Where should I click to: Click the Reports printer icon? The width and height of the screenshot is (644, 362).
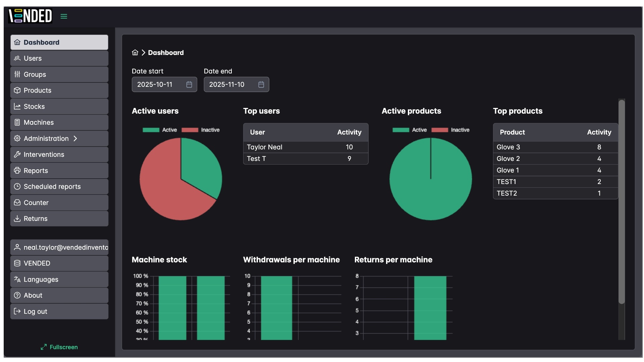point(17,171)
